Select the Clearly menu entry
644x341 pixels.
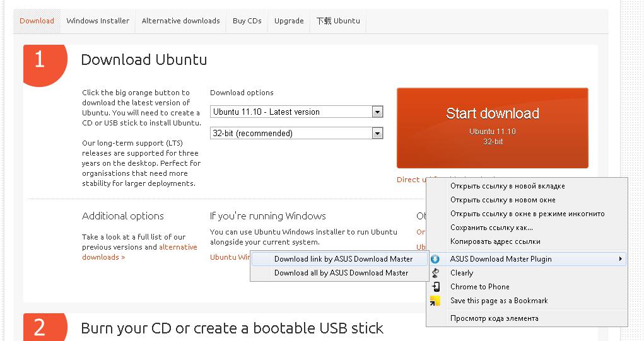(527, 273)
